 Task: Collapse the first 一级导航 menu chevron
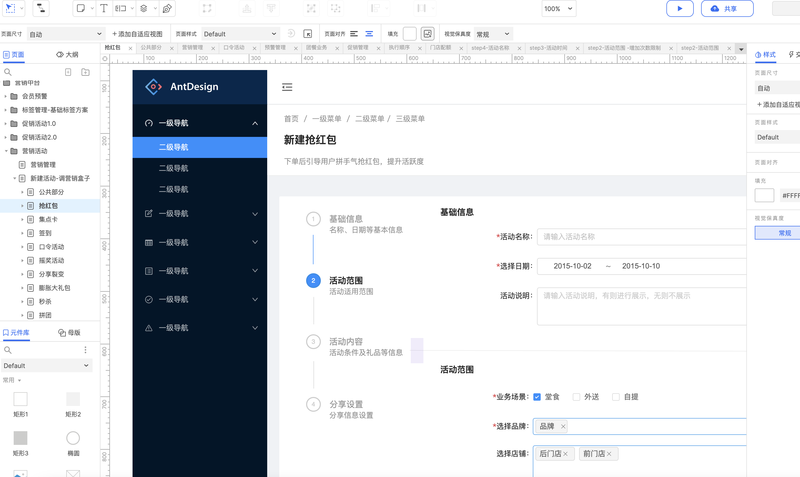255,123
